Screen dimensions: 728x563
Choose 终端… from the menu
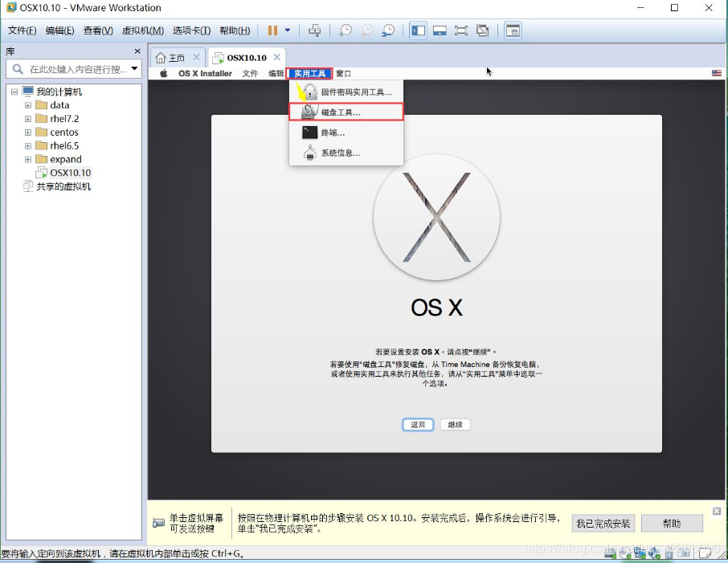pos(346,133)
